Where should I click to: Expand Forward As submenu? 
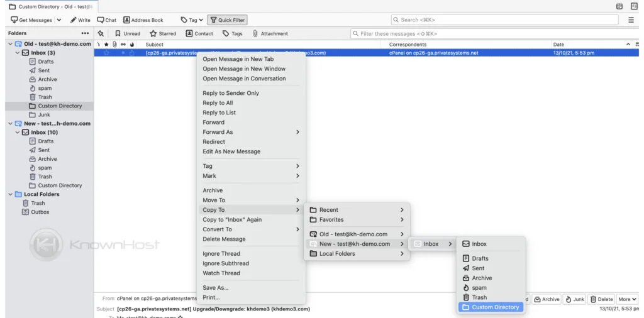point(251,132)
